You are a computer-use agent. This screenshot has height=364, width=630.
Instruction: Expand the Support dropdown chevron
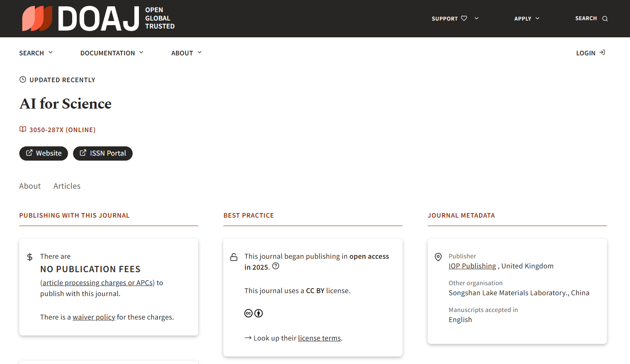coord(476,18)
